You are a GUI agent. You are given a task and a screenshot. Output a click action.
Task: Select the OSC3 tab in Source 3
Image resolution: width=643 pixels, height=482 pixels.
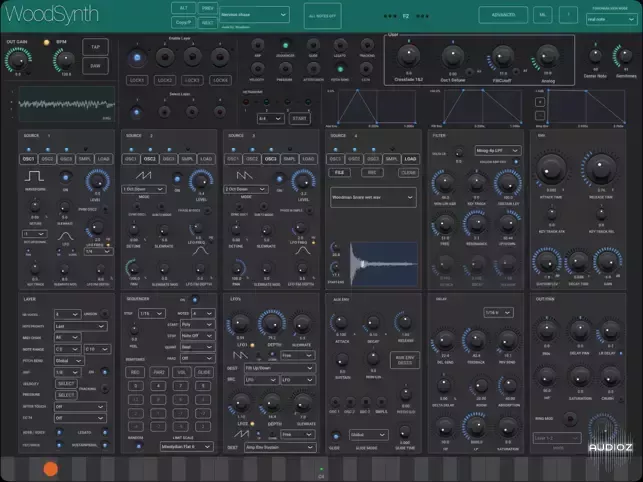click(x=271, y=159)
